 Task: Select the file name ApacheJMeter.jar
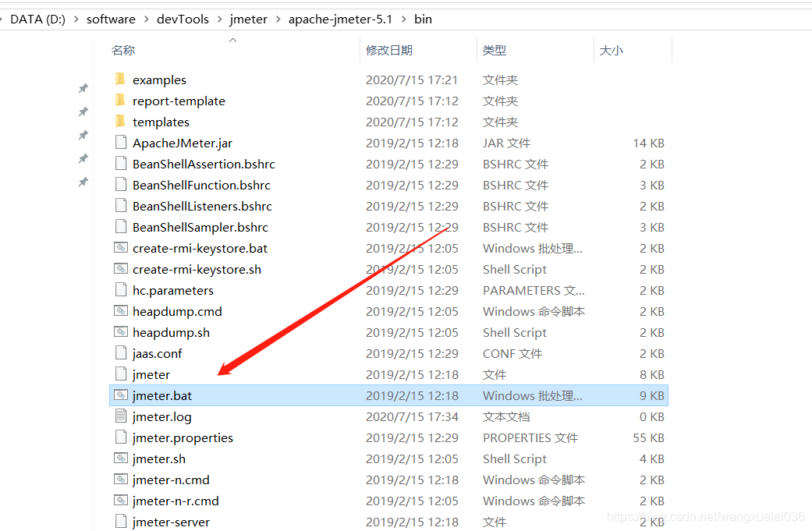pyautogui.click(x=183, y=143)
